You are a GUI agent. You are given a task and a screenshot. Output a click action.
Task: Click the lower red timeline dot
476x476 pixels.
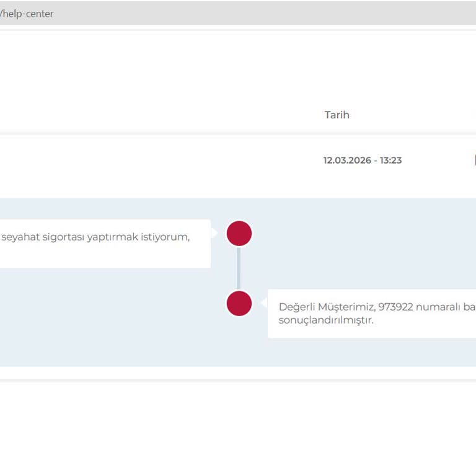239,304
